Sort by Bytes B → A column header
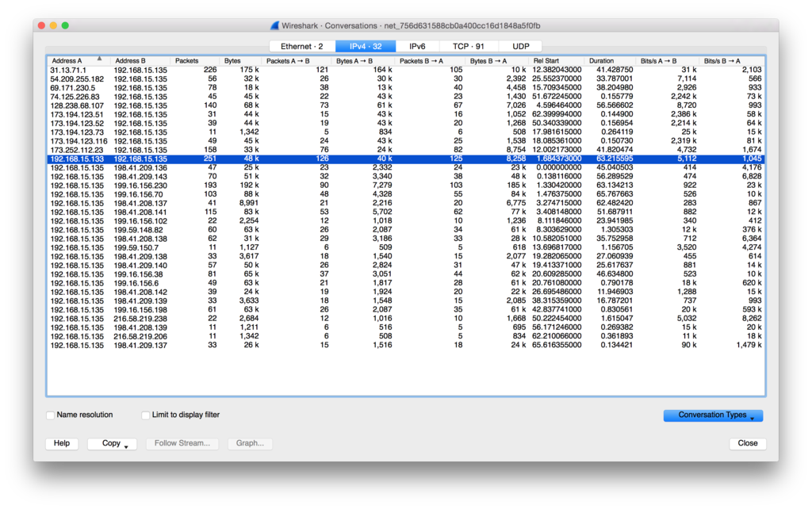Screen dimensions: 812x509 pos(498,60)
